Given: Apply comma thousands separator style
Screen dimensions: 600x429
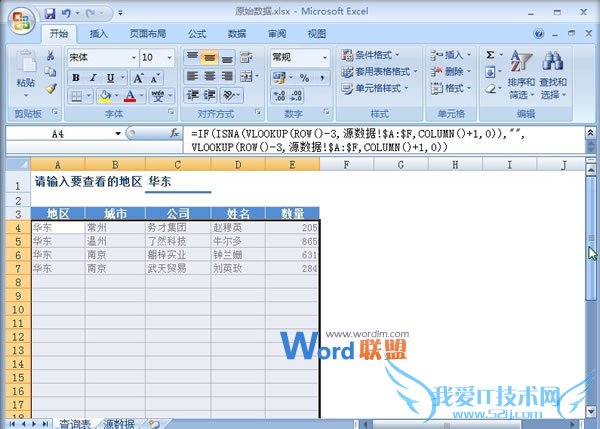Looking at the screenshot, I should (x=322, y=78).
